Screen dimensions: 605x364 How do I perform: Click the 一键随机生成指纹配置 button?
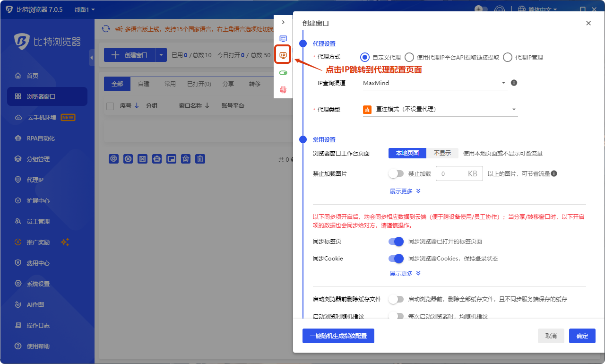pyautogui.click(x=338, y=336)
